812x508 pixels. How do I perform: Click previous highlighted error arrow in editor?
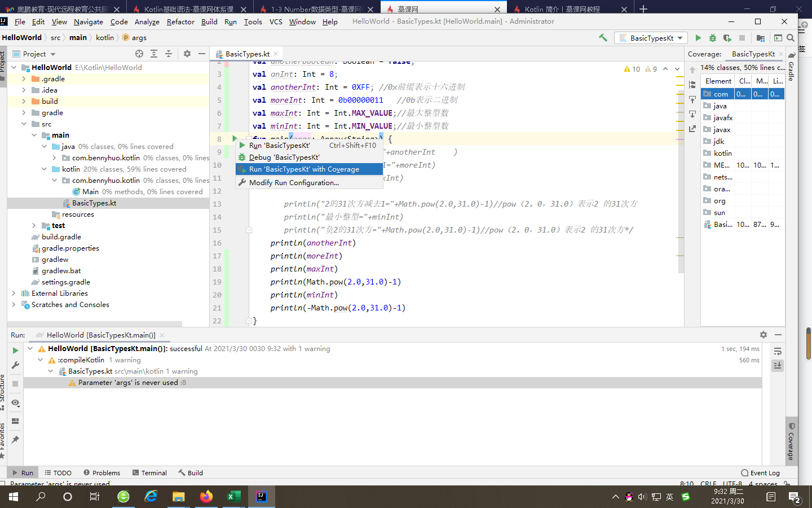665,69
